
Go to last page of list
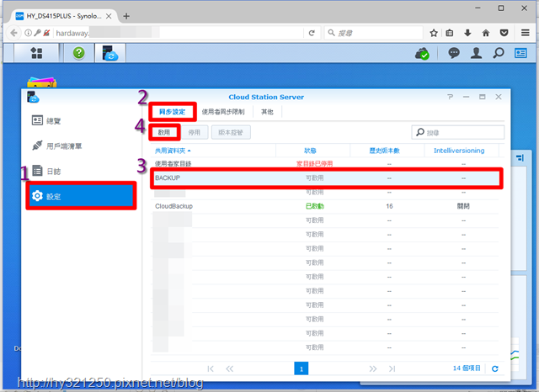[x=392, y=368]
